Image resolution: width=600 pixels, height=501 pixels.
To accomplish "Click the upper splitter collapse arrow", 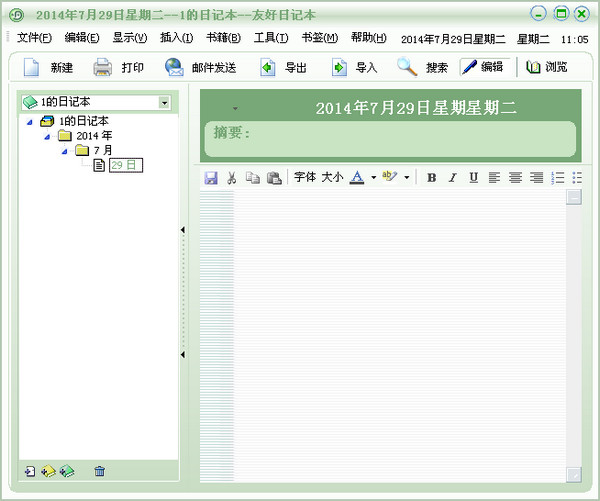I will (x=183, y=230).
